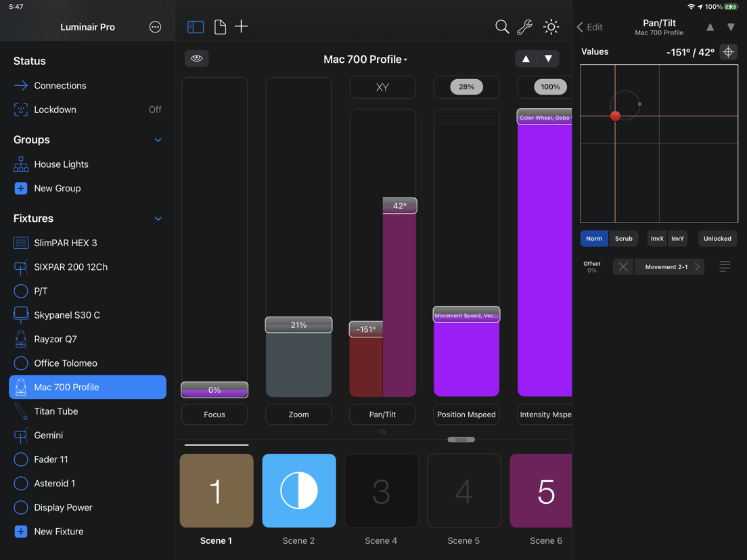
Task: Open the new document page icon
Action: coord(220,26)
